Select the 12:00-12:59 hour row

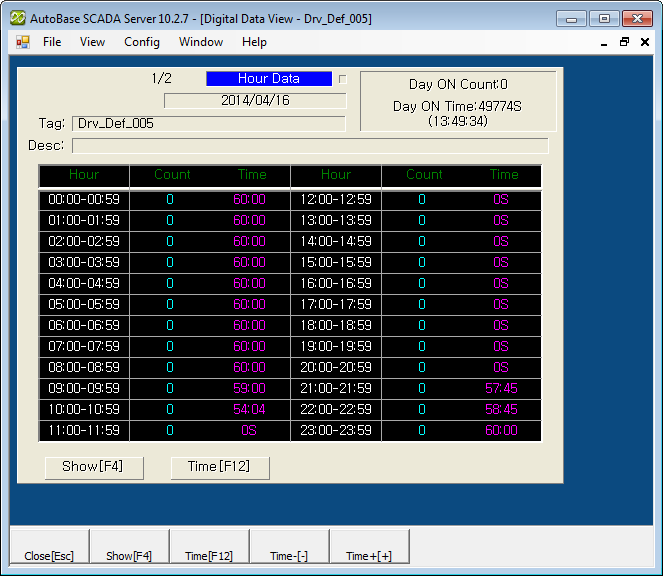[416, 199]
